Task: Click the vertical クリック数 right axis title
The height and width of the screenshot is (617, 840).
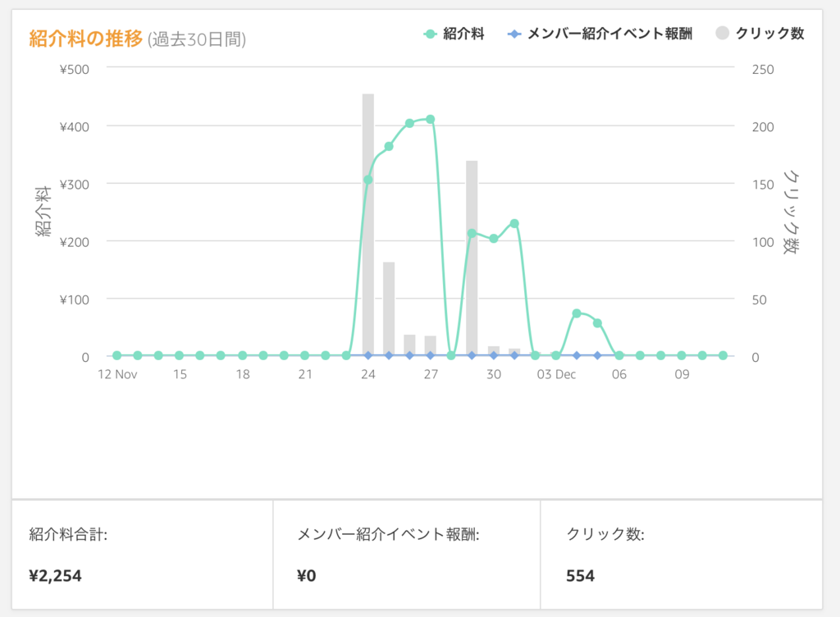Action: [x=791, y=212]
